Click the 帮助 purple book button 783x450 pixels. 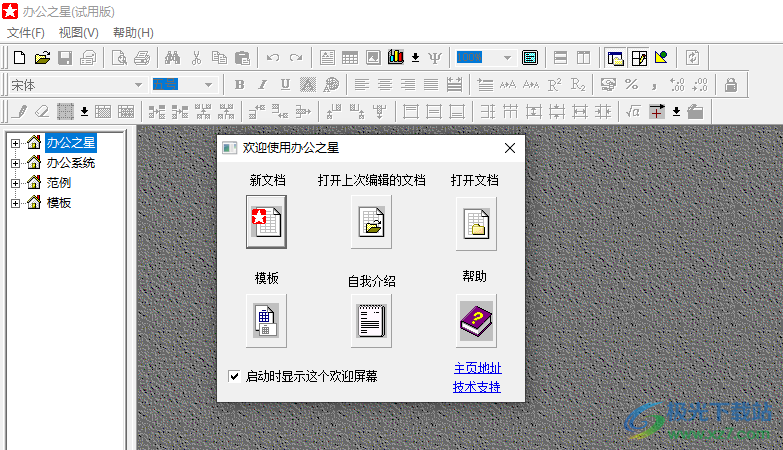pyautogui.click(x=476, y=321)
